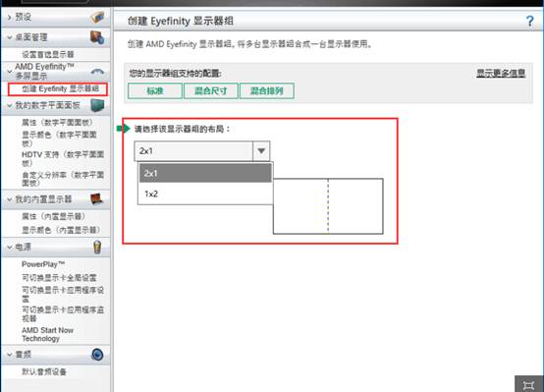Click the 标准 configuration button
Screen dimensions: 544x392
[x=155, y=91]
